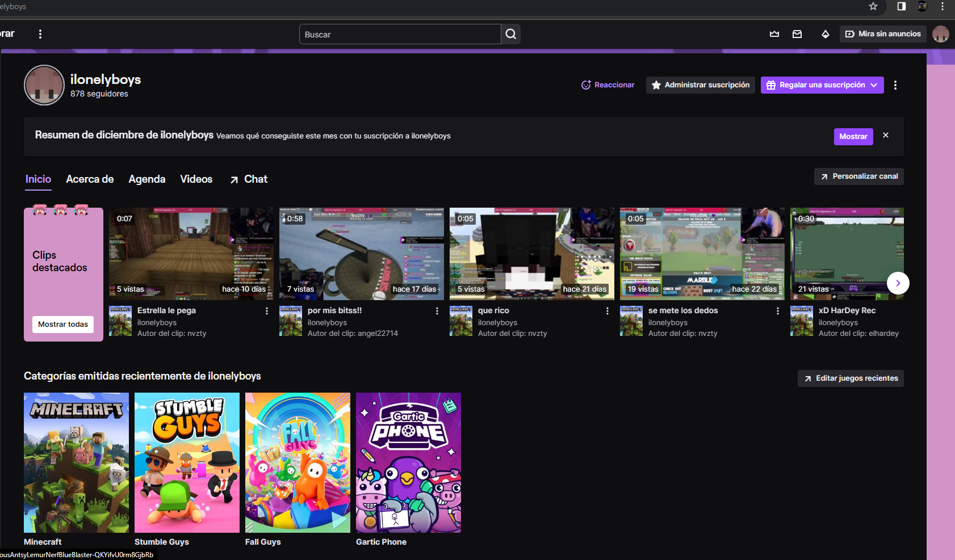Switch to the Acerca de tab
955x560 pixels.
pos(90,179)
